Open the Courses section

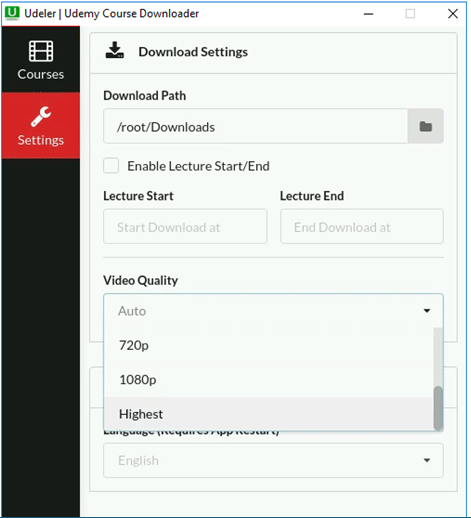(x=41, y=60)
